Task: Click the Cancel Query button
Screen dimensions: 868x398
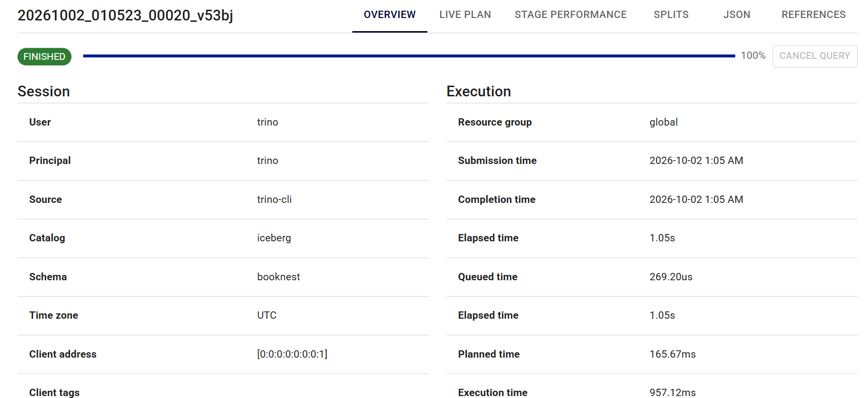Action: coord(815,56)
